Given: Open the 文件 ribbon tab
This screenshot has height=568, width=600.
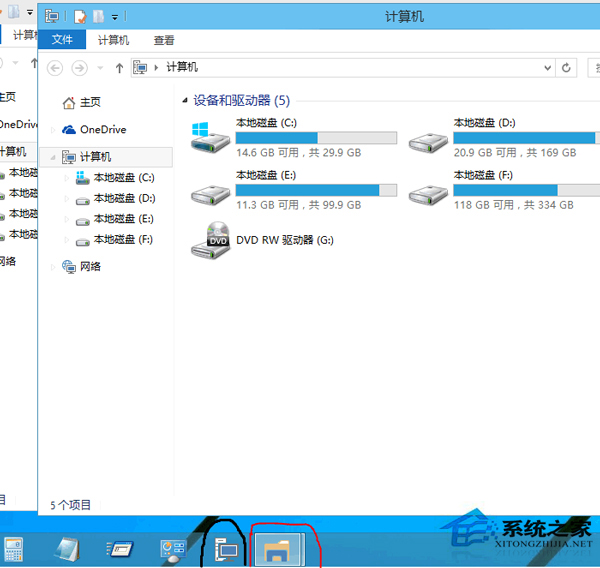Looking at the screenshot, I should pos(62,39).
